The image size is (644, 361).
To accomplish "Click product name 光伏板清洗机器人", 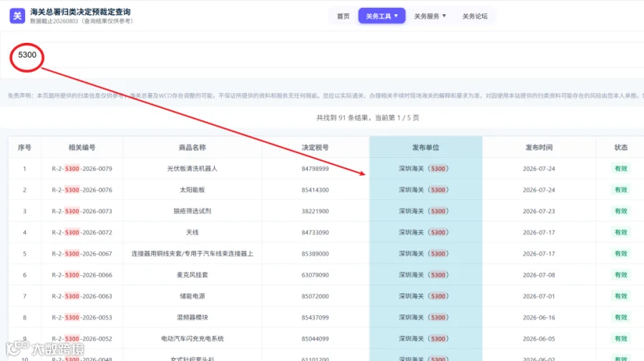I will coord(192,169).
